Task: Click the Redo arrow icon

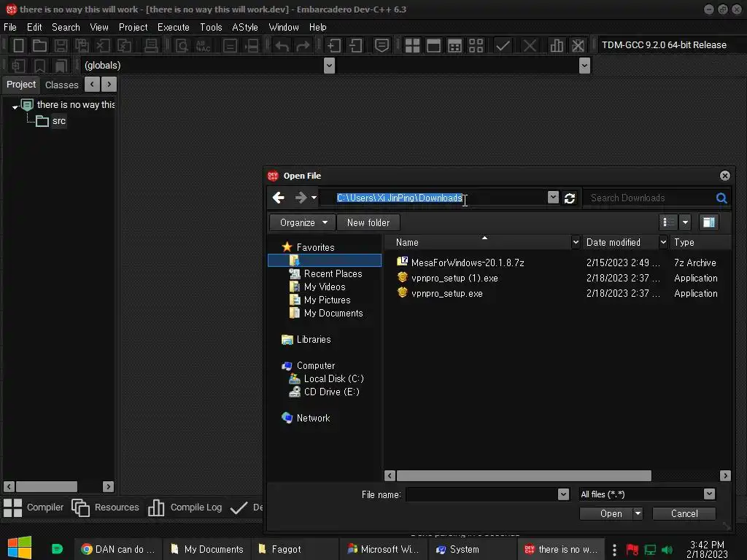Action: tap(303, 46)
